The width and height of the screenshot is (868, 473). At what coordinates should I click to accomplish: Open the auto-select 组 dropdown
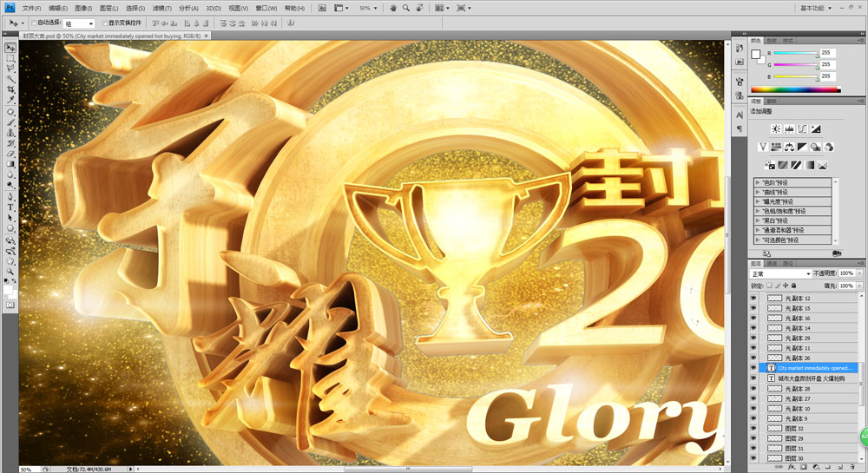79,23
